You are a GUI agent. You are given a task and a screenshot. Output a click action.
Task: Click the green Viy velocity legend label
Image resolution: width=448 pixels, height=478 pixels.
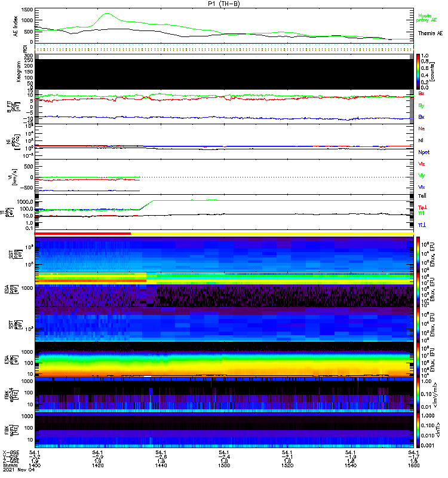click(x=422, y=176)
